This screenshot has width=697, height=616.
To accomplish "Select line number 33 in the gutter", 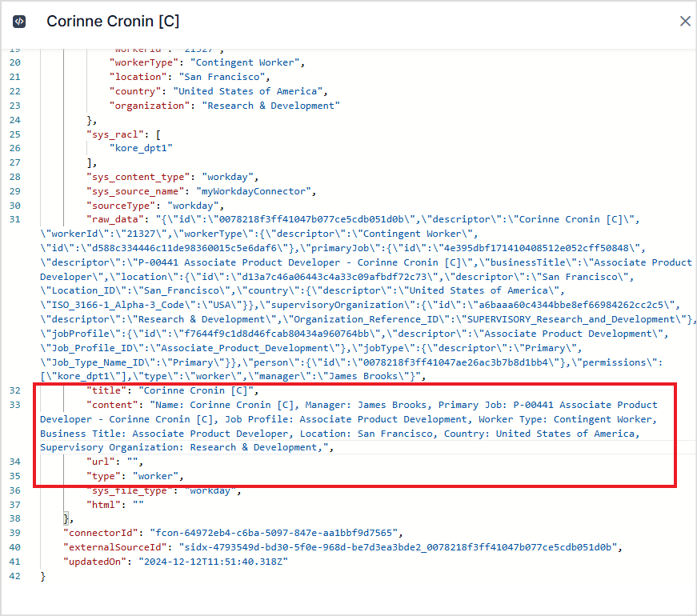I will point(14,405).
